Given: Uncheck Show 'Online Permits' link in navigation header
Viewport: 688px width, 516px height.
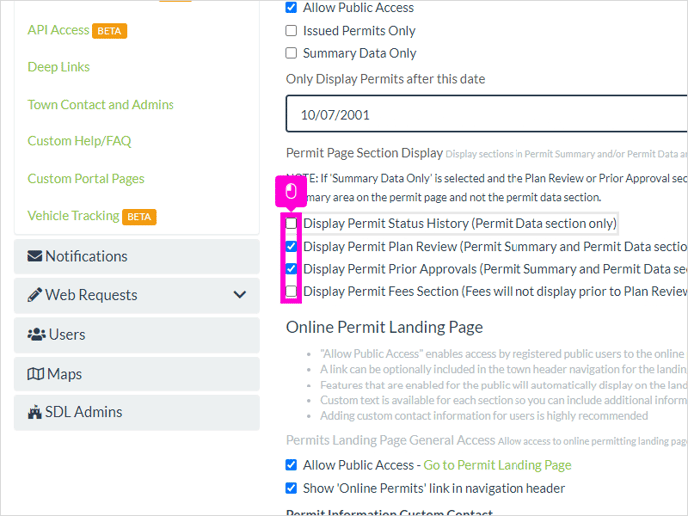Looking at the screenshot, I should click(291, 488).
